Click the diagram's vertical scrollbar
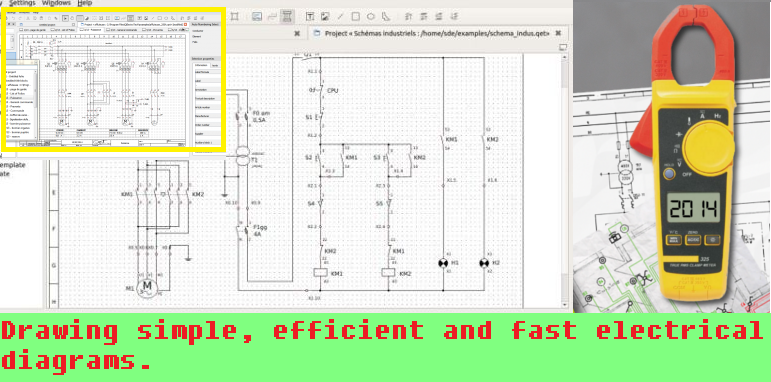Screen dimensions: 771x382 pyautogui.click(x=564, y=182)
